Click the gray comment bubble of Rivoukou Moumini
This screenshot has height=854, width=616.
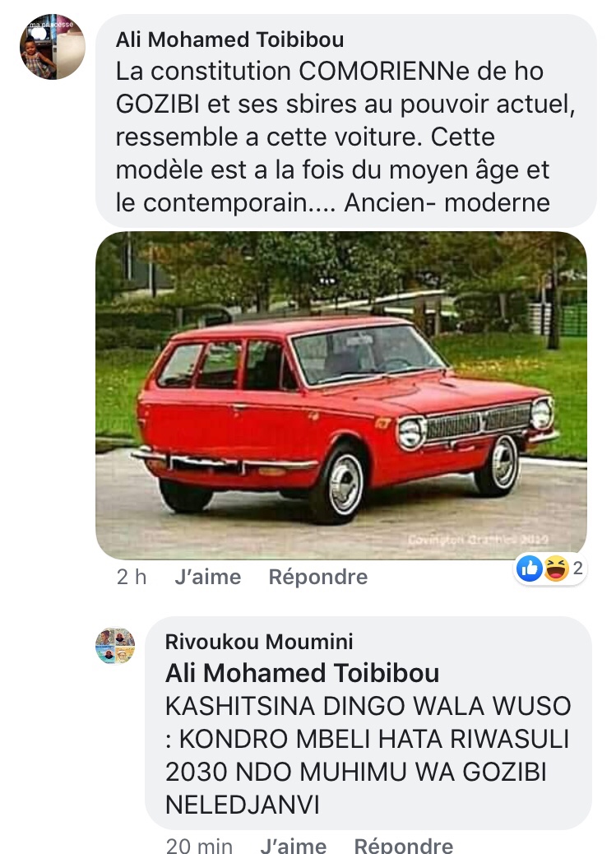point(368,723)
